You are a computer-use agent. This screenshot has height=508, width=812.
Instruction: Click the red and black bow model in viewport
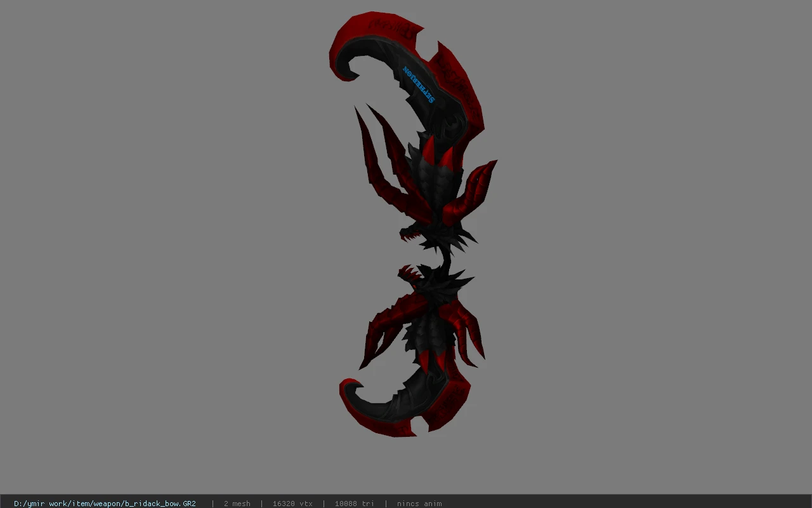point(414,224)
